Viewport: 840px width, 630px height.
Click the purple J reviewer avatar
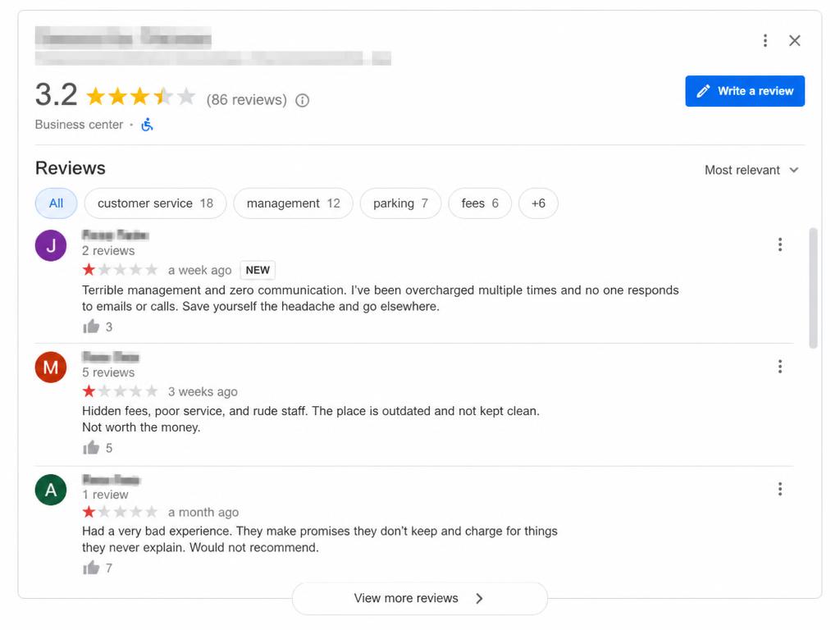pyautogui.click(x=51, y=245)
